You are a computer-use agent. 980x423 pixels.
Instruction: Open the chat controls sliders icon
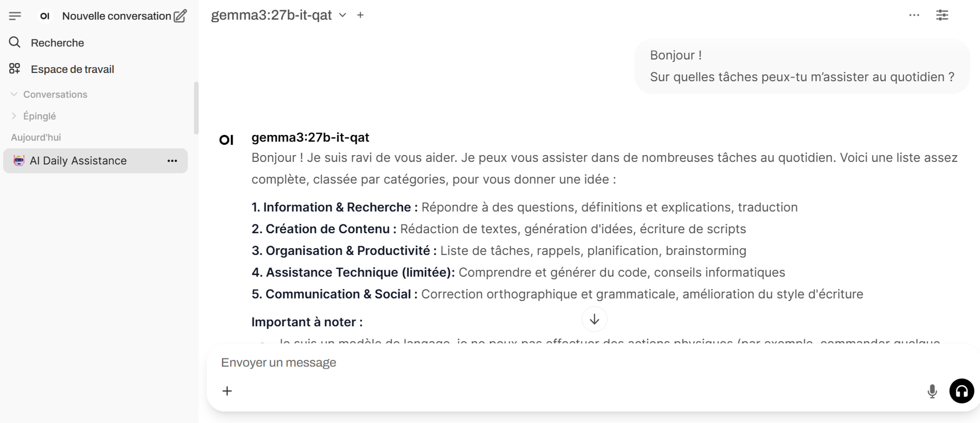[x=942, y=15]
